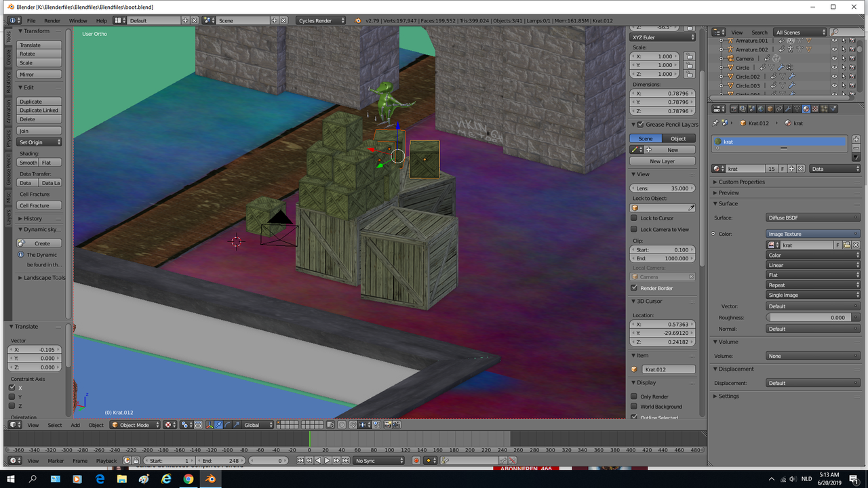This screenshot has height=488, width=868.
Task: Enable the Only Render checkbox
Action: [634, 396]
